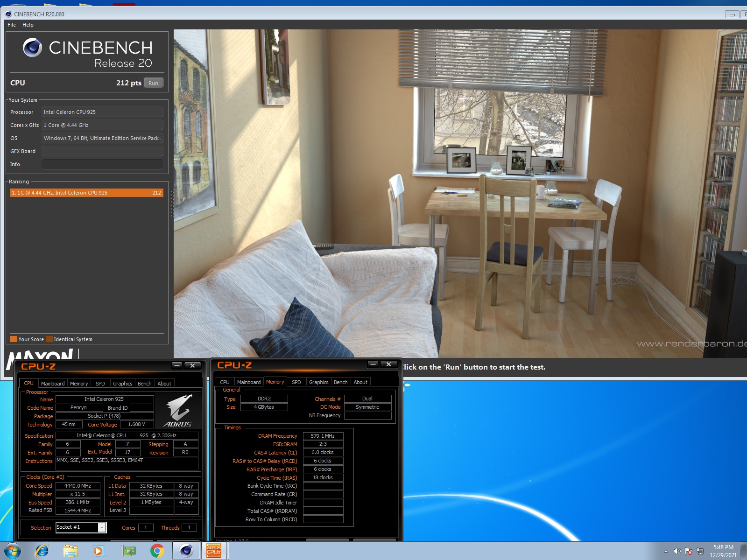Open Bench tab in left CPU-Z window
Viewport: 747px width, 560px height.
coord(145,384)
